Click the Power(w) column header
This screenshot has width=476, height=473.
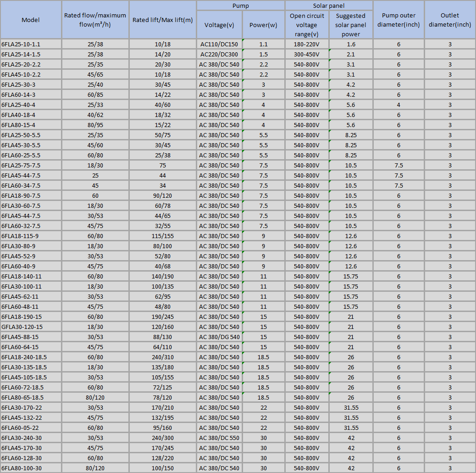pos(263,25)
